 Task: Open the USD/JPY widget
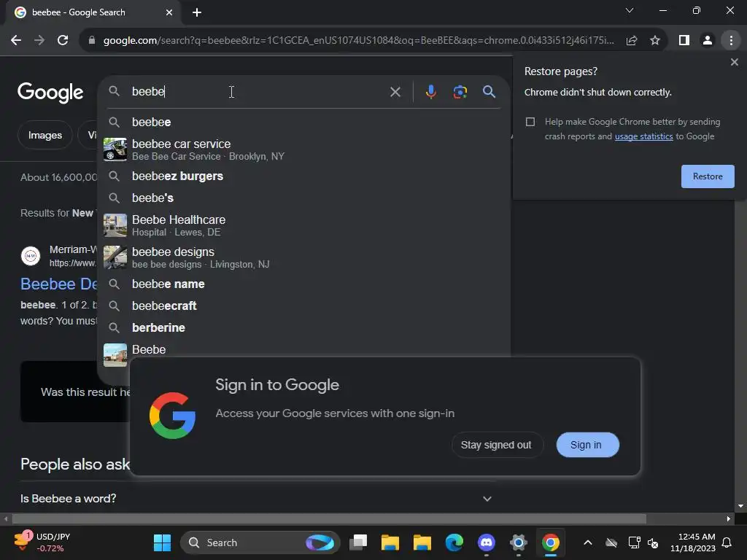42,542
